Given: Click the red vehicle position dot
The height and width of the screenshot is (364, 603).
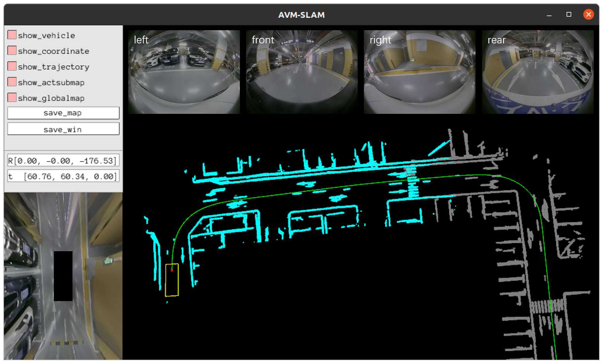Looking at the screenshot, I should tap(172, 270).
